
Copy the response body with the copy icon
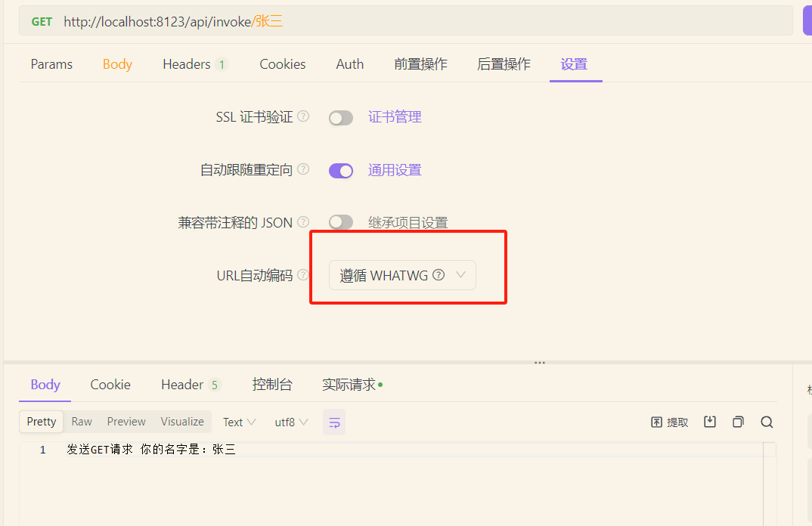pyautogui.click(x=738, y=422)
